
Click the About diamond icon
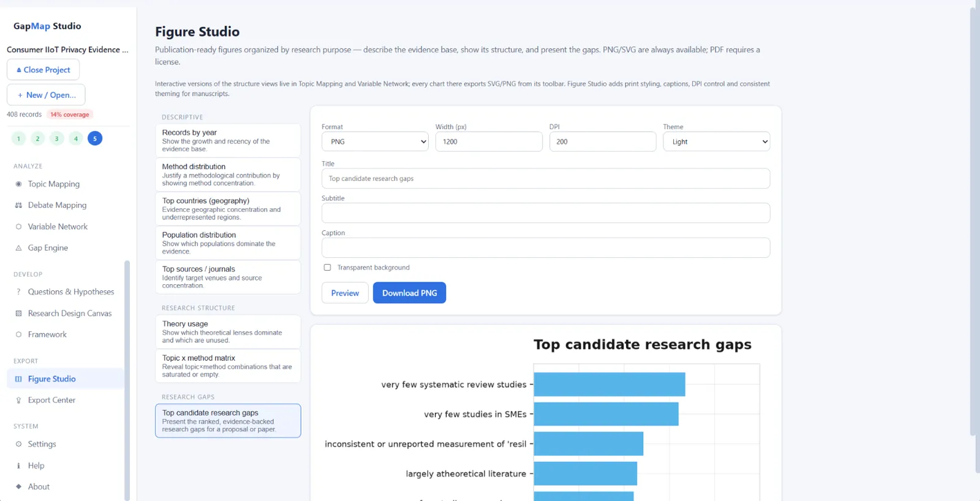(18, 487)
